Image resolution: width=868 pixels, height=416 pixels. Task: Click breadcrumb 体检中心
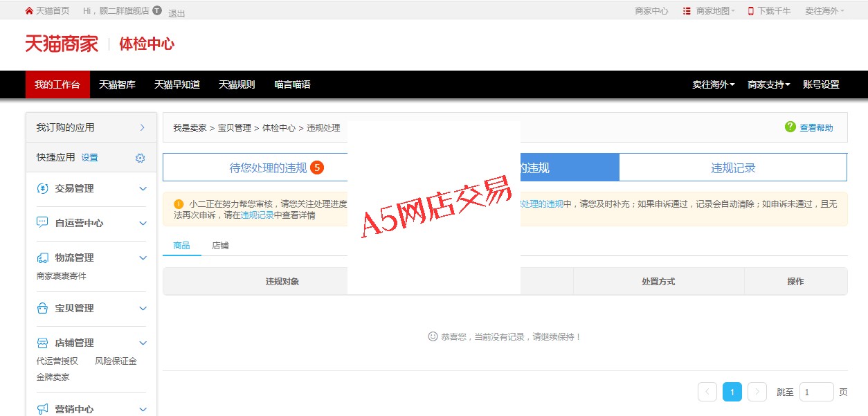coord(279,128)
